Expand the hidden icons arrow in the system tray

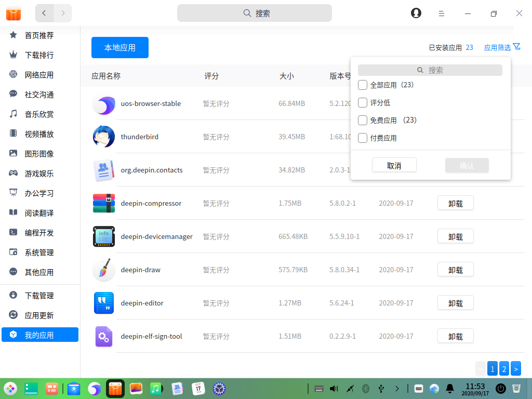(x=397, y=388)
